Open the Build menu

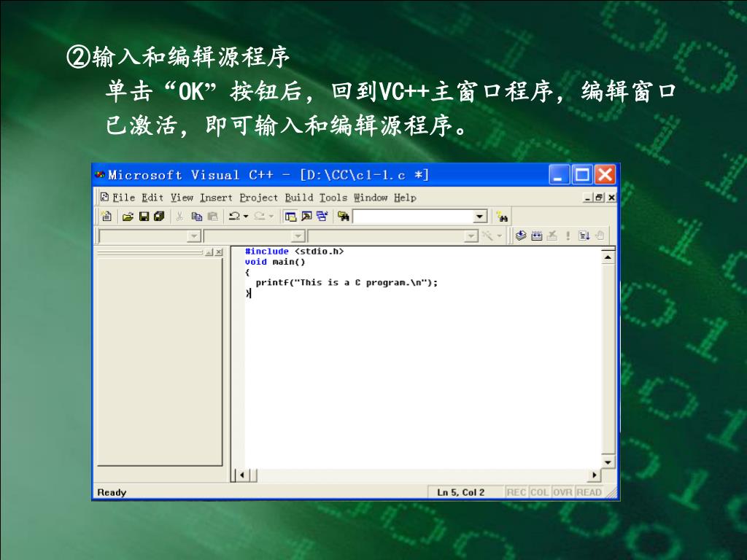pos(299,197)
